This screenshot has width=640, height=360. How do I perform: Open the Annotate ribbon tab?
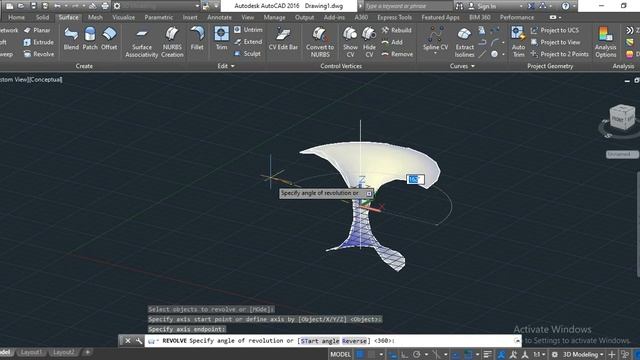click(219, 17)
